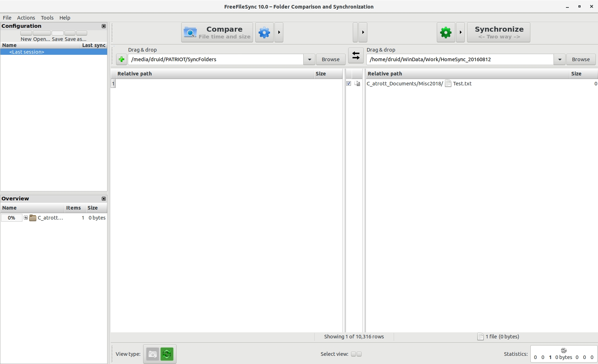Switch to category view type icon
598x364 pixels.
point(153,354)
